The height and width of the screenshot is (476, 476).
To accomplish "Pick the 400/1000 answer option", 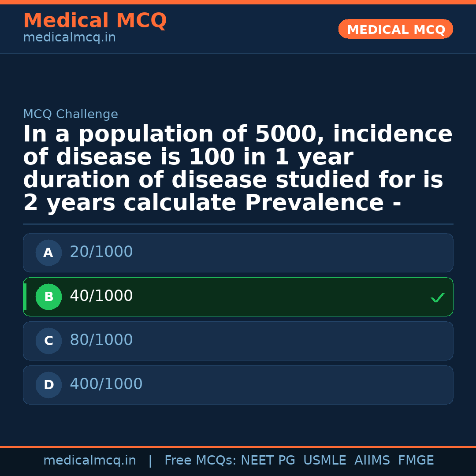I will pyautogui.click(x=238, y=385).
